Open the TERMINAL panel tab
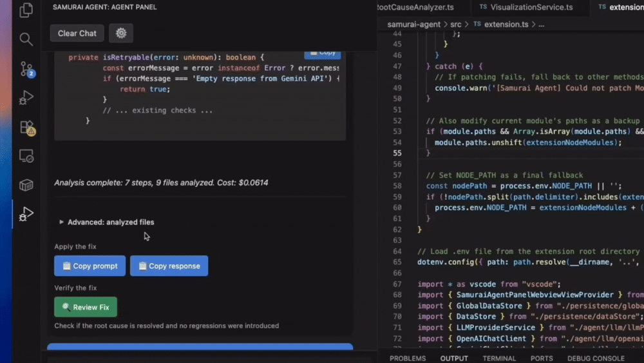The width and height of the screenshot is (644, 363). click(499, 358)
